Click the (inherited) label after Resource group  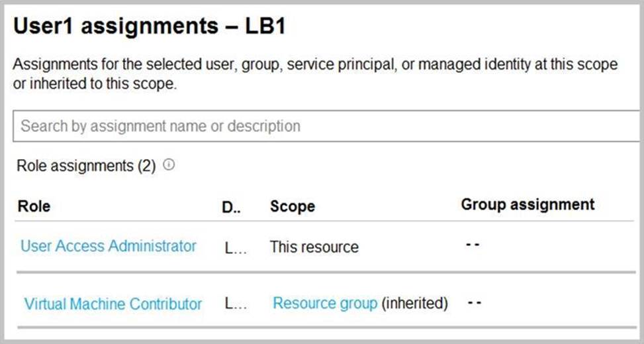[414, 304]
